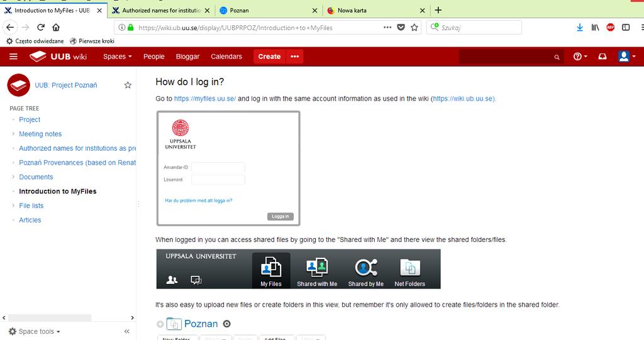Click the sidebar horizontal scrollbar
Viewport: 644px width, 340px height.
50,318
